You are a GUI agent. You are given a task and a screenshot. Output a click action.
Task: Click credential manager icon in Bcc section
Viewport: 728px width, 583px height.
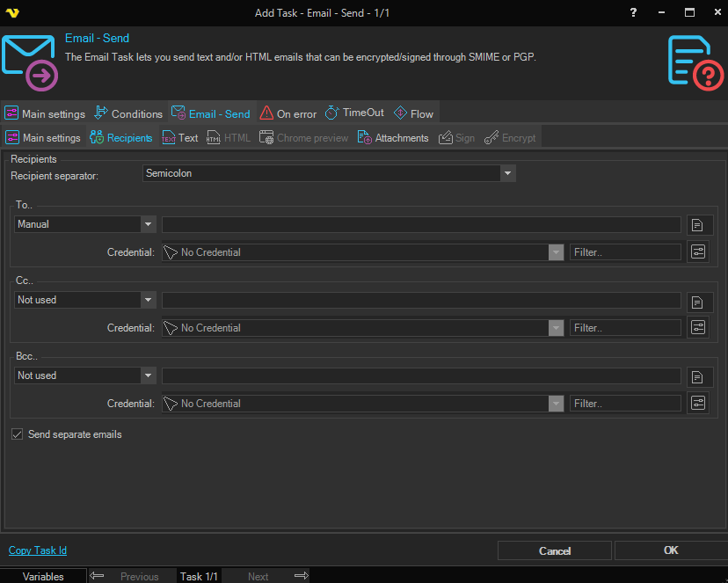coord(697,404)
